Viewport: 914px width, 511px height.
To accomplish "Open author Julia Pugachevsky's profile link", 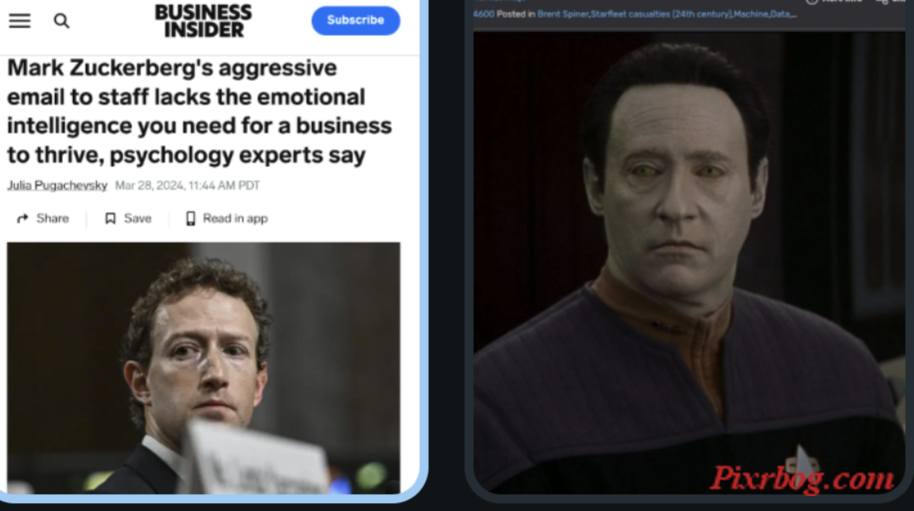I will pyautogui.click(x=57, y=185).
